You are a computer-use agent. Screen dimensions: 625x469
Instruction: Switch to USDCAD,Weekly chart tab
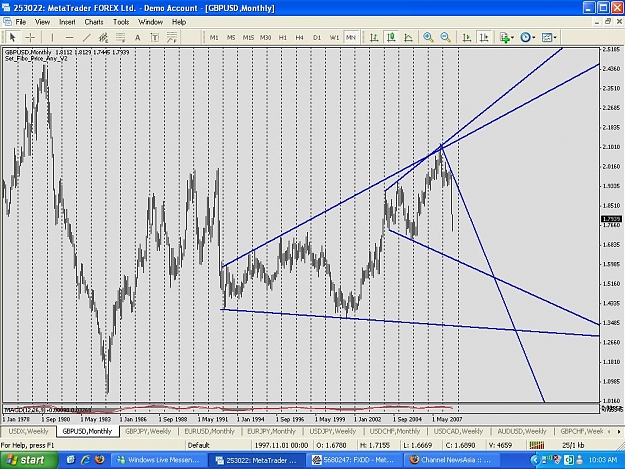click(458, 432)
